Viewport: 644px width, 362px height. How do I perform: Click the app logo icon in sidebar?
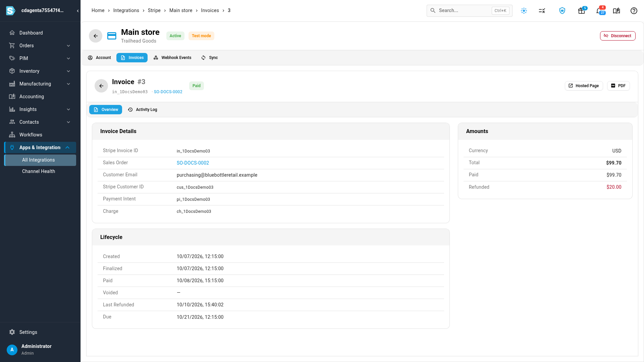pos(11,11)
